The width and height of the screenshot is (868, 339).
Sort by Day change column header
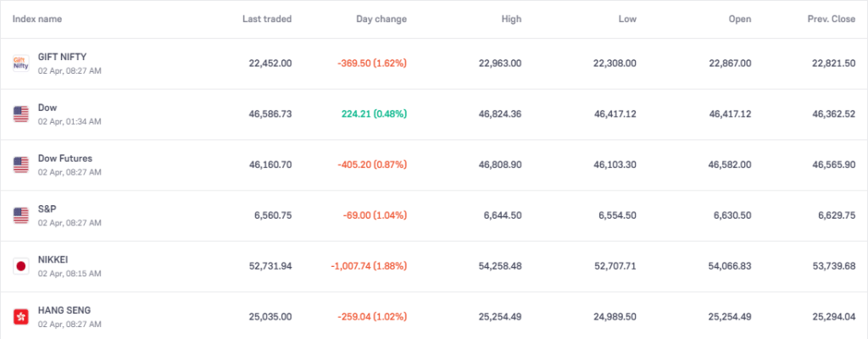tap(381, 19)
